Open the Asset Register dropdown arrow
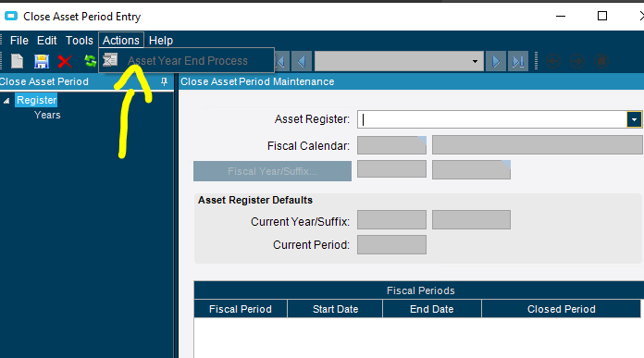Screen dimensions: 644x358 pyautogui.click(x=634, y=119)
